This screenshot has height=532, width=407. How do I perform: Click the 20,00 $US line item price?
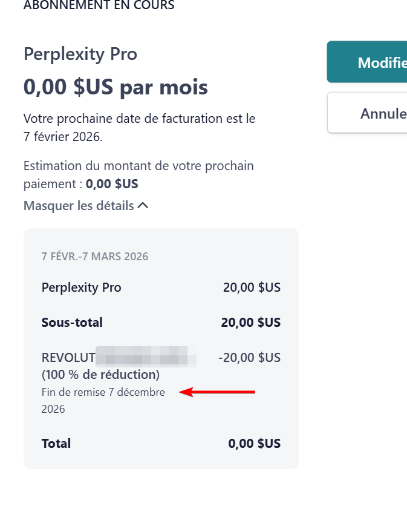point(252,287)
